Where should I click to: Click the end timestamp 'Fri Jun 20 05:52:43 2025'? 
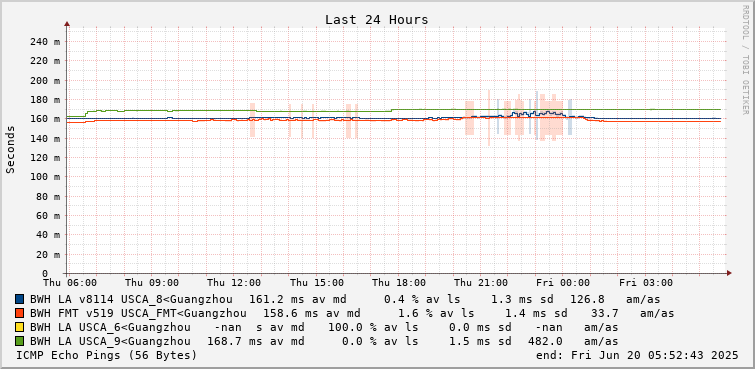click(655, 356)
